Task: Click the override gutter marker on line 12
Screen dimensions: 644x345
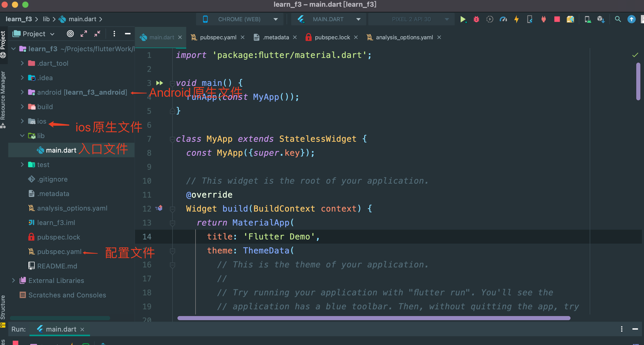Action: pos(159,208)
